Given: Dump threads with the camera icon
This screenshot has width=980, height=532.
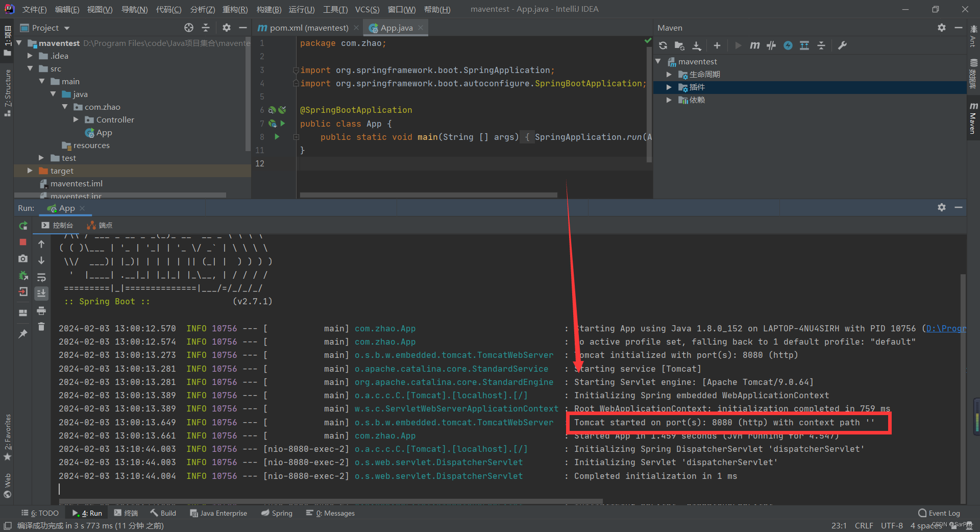Looking at the screenshot, I should 23,259.
